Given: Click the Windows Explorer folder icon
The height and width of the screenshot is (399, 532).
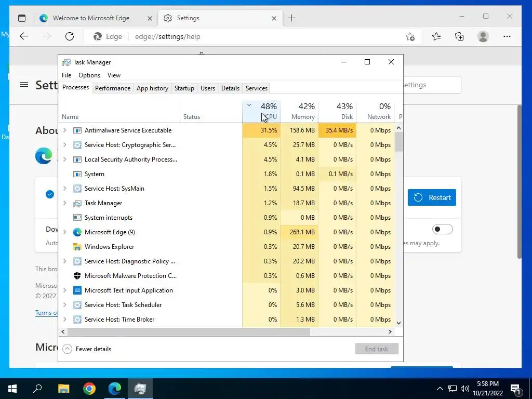Looking at the screenshot, I should click(x=77, y=247).
